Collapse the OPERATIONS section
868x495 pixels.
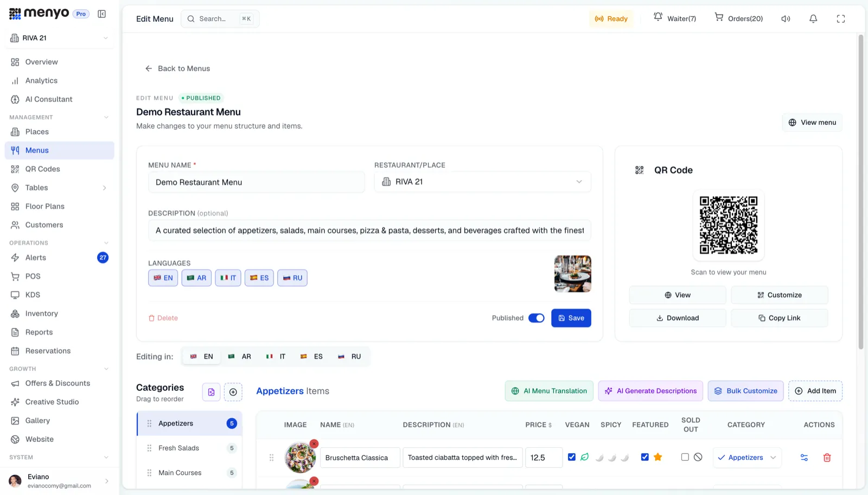click(106, 243)
